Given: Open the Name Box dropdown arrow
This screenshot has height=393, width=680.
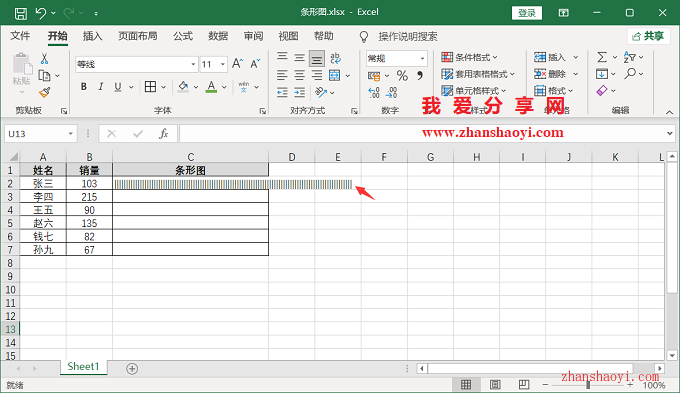Looking at the screenshot, I should click(x=70, y=134).
